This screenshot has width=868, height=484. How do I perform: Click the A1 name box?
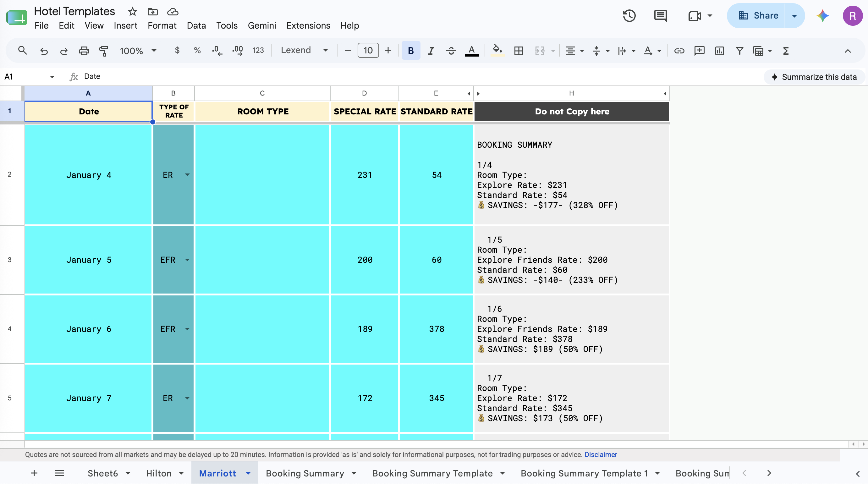[x=29, y=77]
